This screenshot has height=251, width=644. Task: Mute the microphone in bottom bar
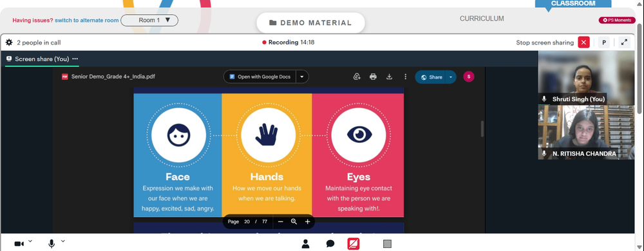(x=52, y=244)
